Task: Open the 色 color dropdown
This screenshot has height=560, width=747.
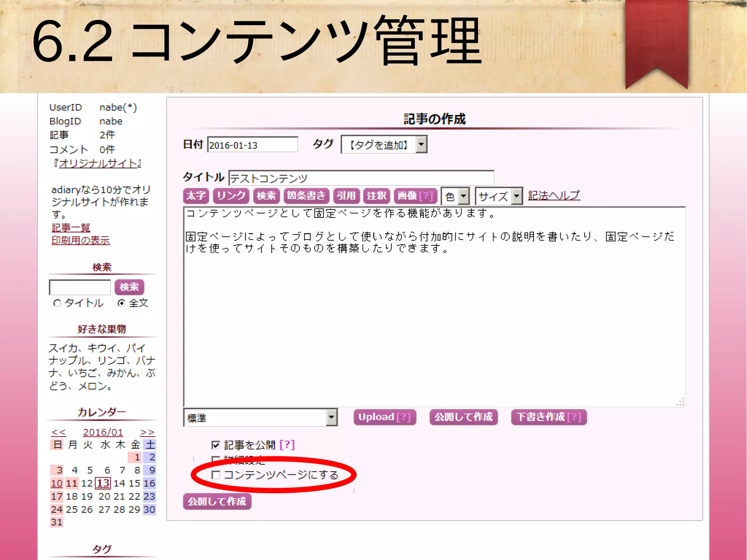Action: 456,196
